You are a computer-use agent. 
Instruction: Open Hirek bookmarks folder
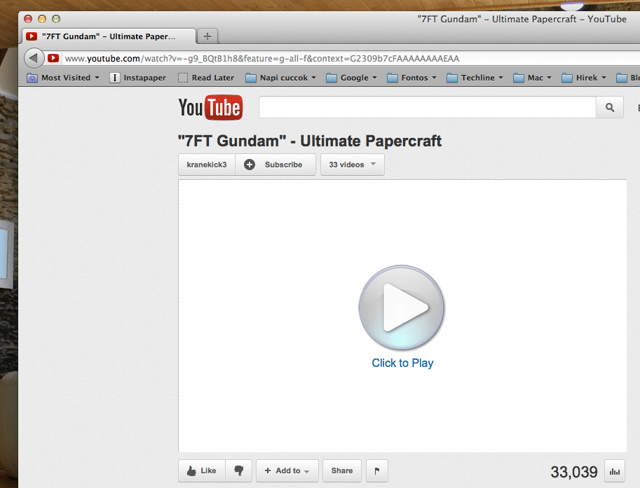584,78
